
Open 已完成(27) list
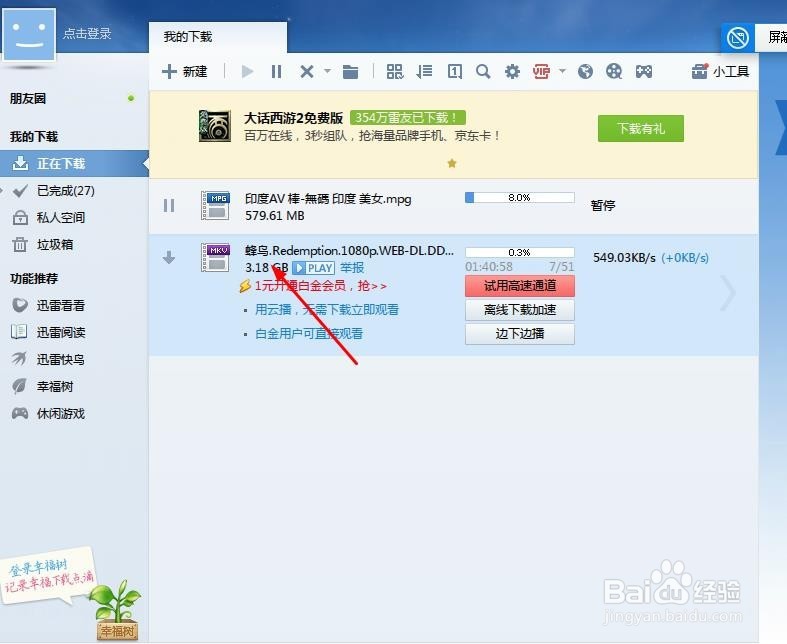[x=65, y=191]
